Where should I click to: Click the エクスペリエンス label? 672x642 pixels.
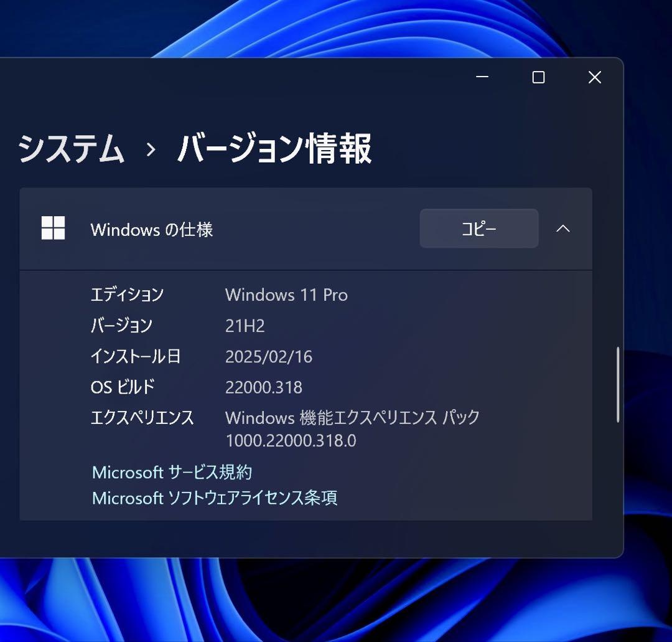pyautogui.click(x=142, y=418)
